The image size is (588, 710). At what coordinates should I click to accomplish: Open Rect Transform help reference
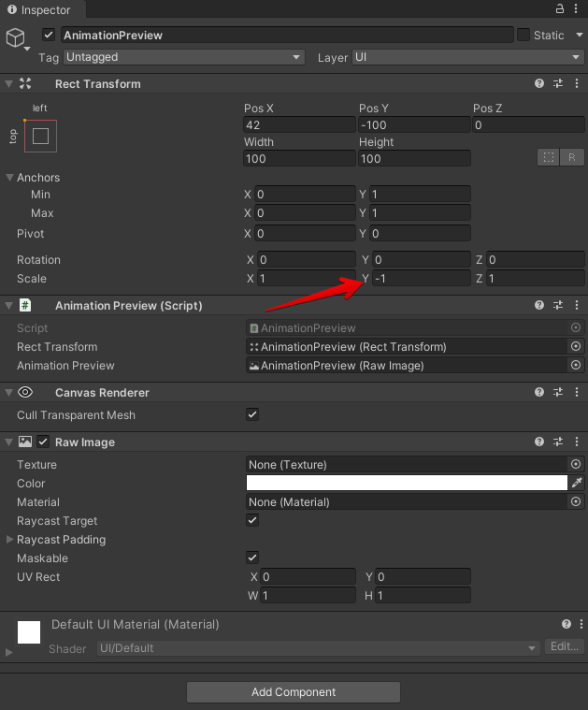click(x=539, y=83)
